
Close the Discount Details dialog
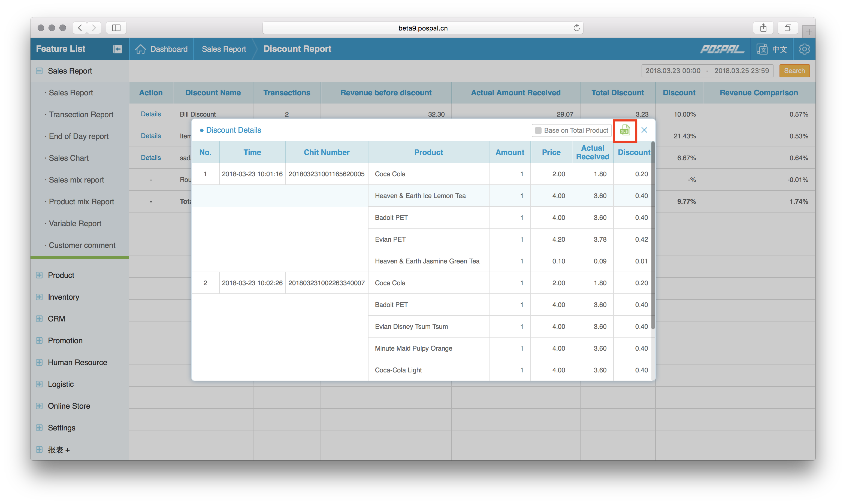(644, 130)
